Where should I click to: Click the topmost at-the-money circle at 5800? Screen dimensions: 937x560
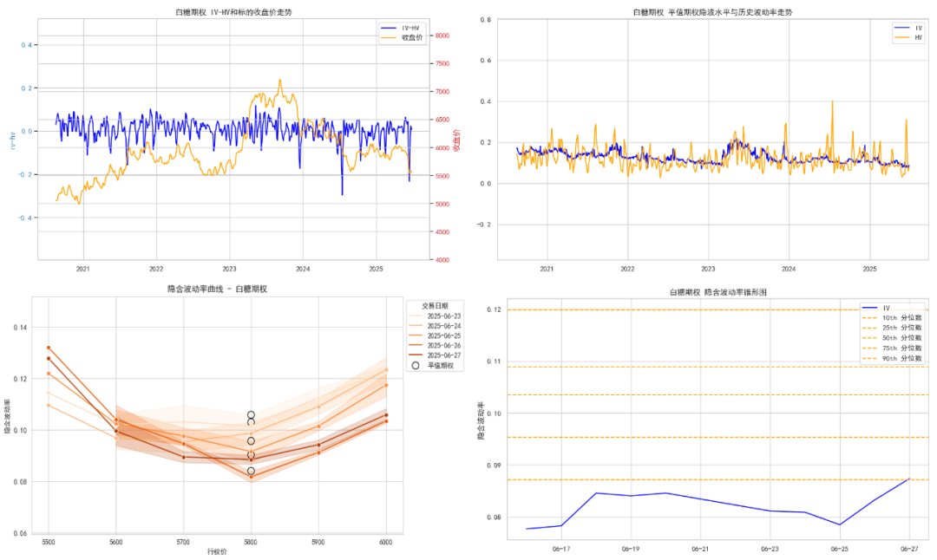251,415
